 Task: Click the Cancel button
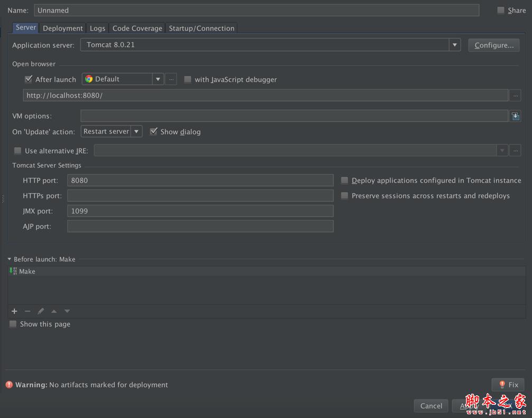tap(431, 406)
